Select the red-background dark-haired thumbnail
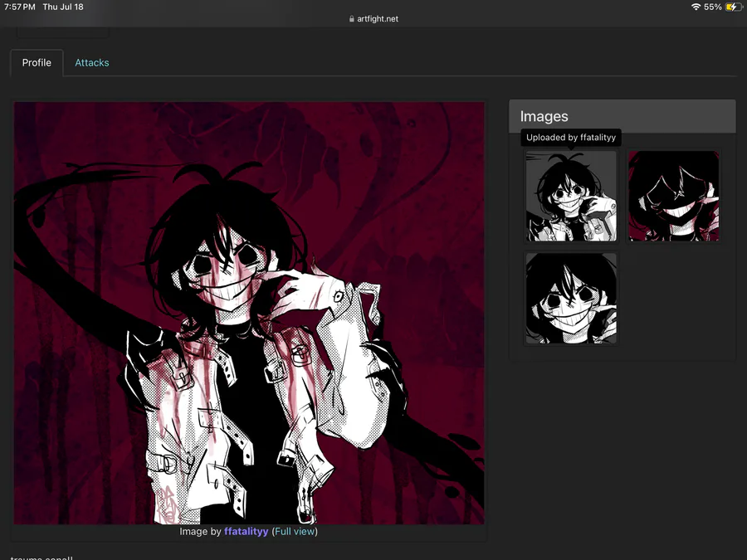Viewport: 747px width, 560px height. click(x=673, y=196)
